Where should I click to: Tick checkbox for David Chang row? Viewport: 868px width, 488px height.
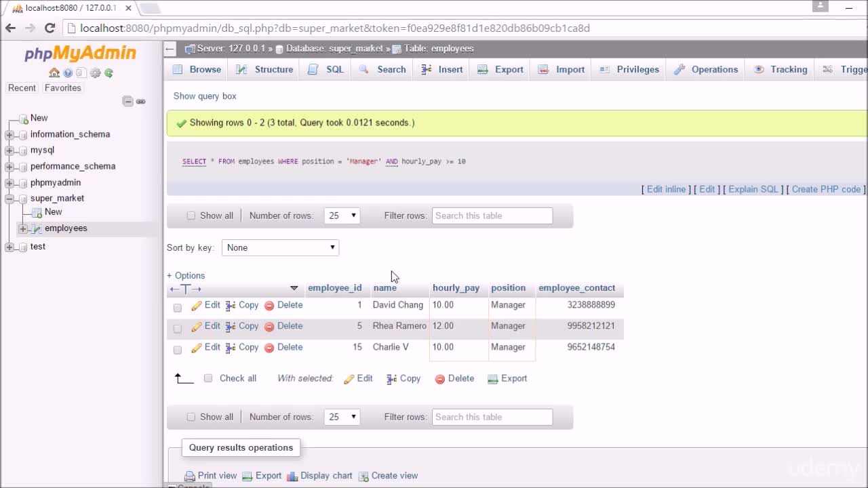(x=178, y=308)
